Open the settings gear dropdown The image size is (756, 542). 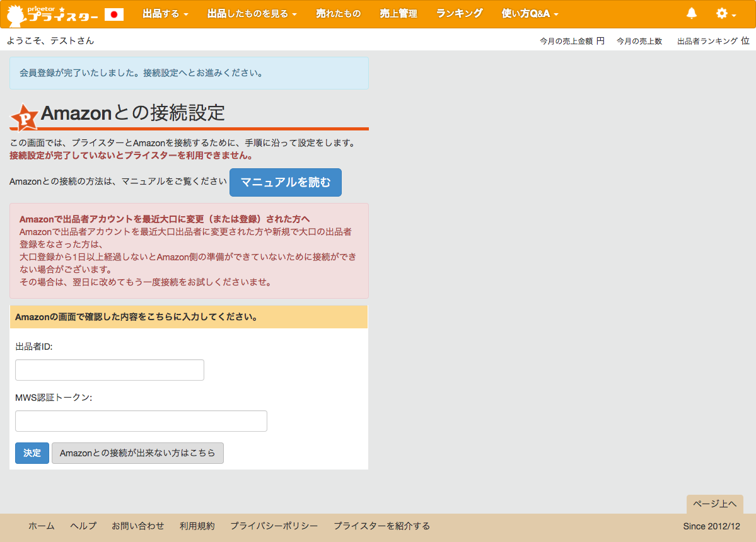click(x=726, y=13)
